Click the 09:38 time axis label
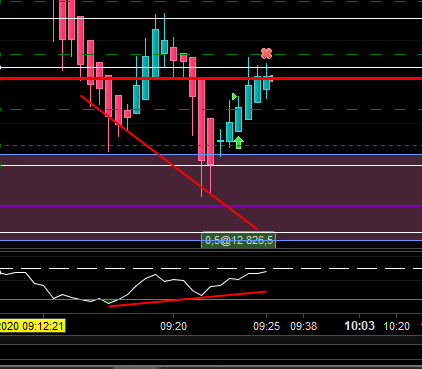 [x=303, y=326]
